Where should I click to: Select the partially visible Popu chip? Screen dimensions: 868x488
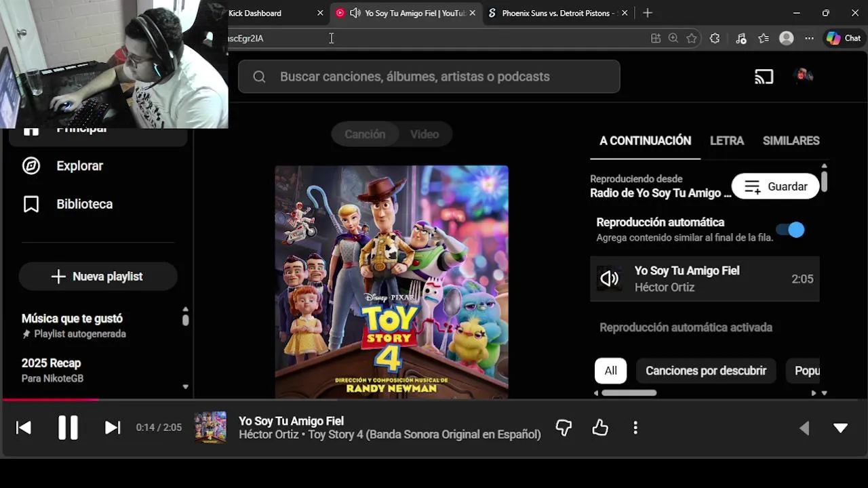802,371
